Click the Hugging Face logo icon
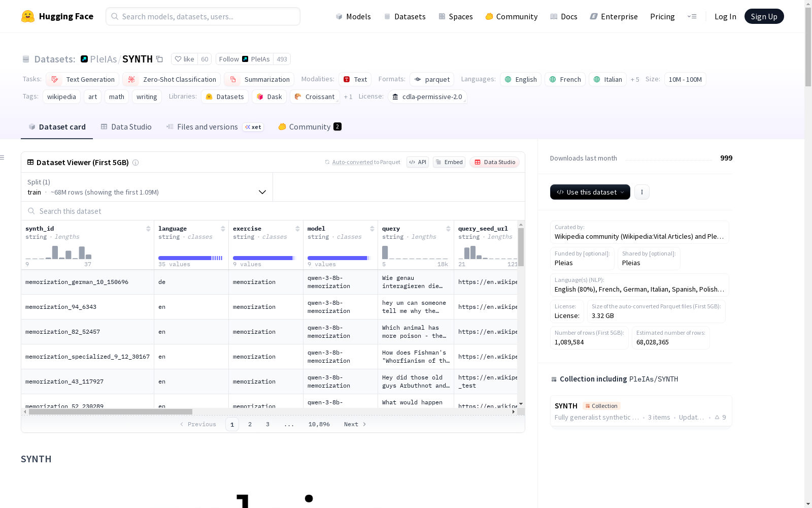The height and width of the screenshot is (508, 812). click(28, 16)
